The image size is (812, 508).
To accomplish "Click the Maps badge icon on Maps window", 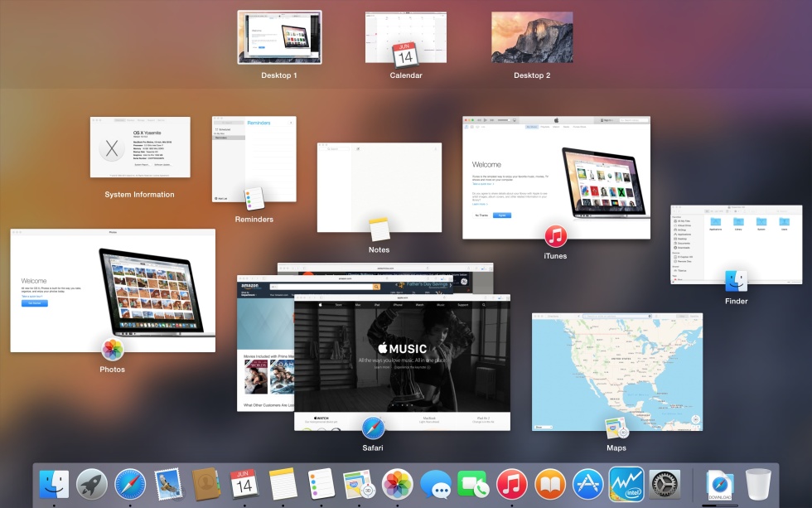I will click(x=616, y=428).
